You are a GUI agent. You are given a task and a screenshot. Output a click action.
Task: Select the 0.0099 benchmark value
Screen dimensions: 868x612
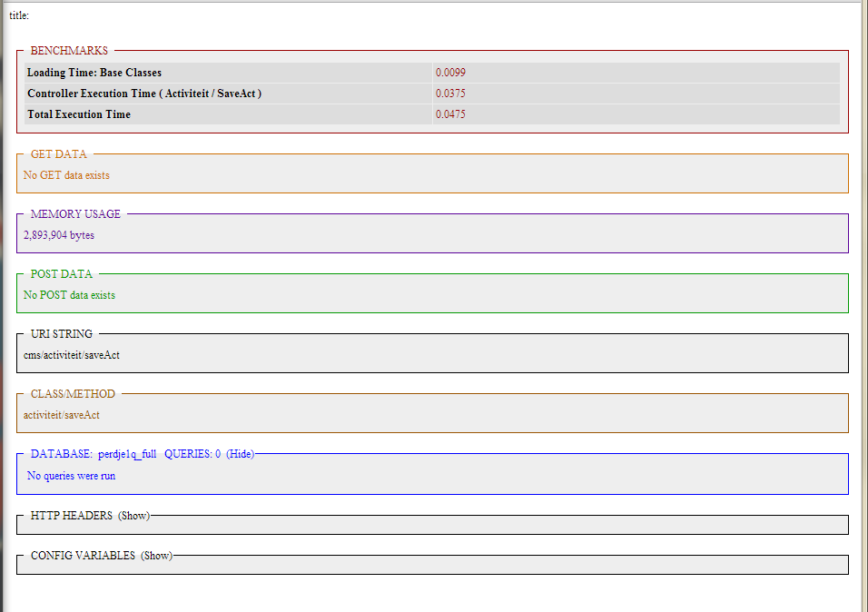(450, 73)
